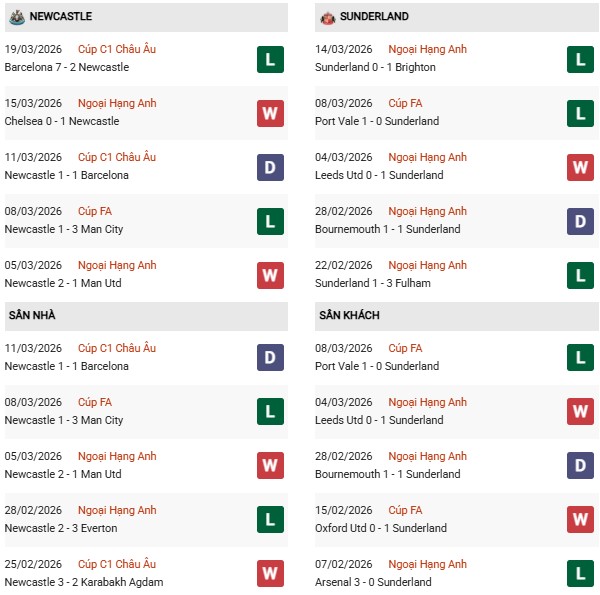Screen dimensions: 600x595
Task: Click the Sunderland club crest icon
Action: click(327, 17)
